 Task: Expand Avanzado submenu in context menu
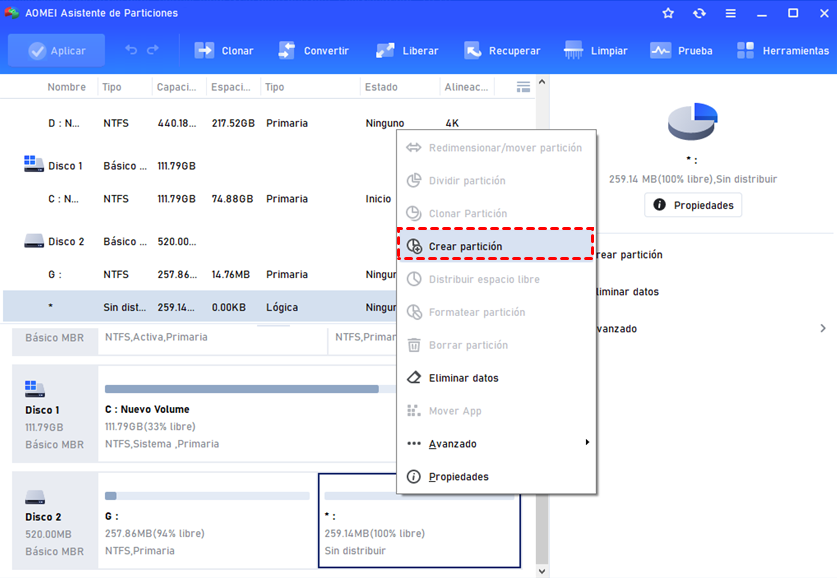[x=496, y=444]
